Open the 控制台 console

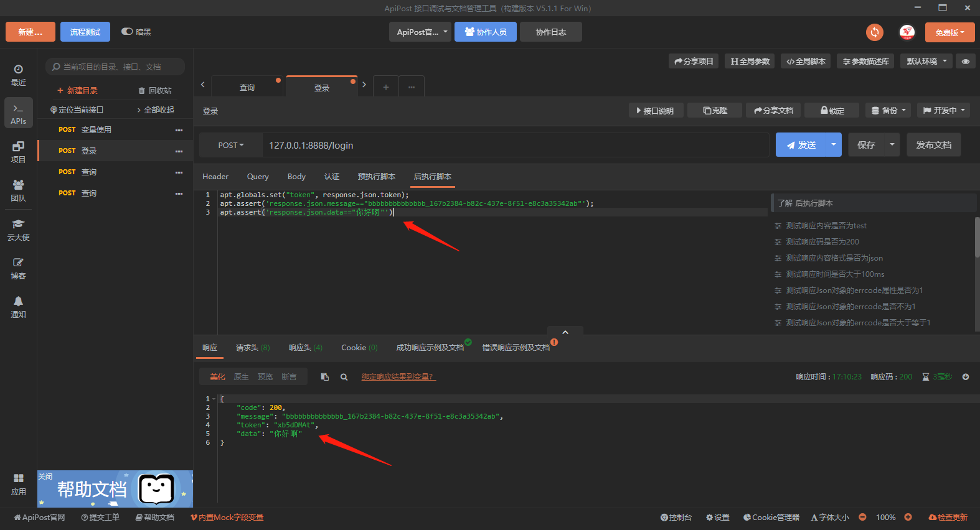click(x=676, y=518)
